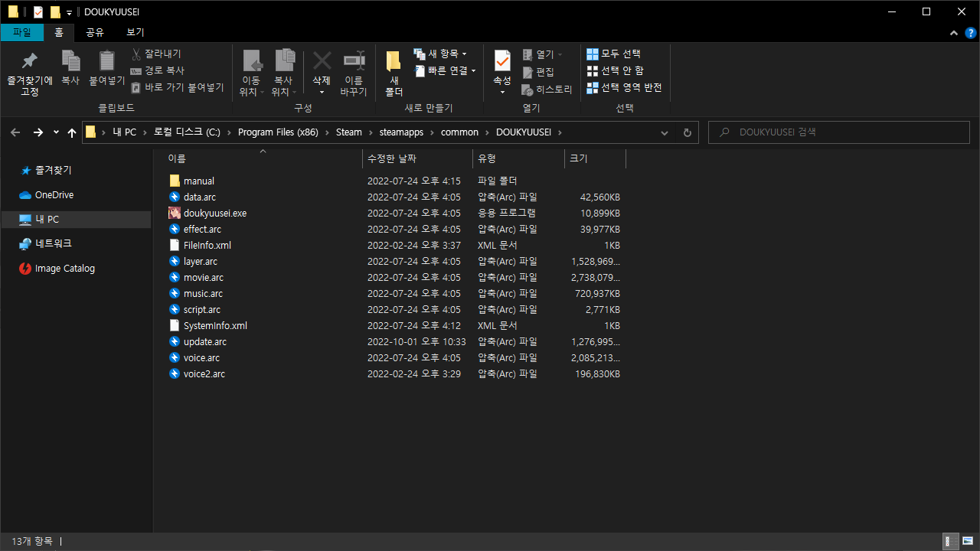980x551 pixels.
Task: Select the data.arc file icon
Action: tap(175, 197)
